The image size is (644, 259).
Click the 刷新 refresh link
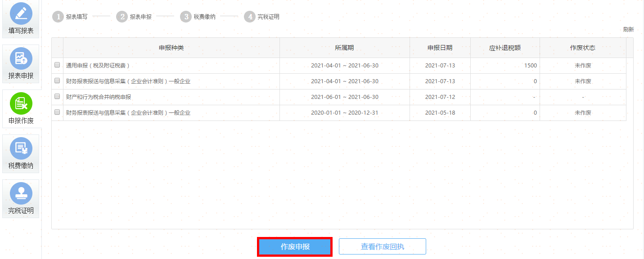pyautogui.click(x=628, y=30)
